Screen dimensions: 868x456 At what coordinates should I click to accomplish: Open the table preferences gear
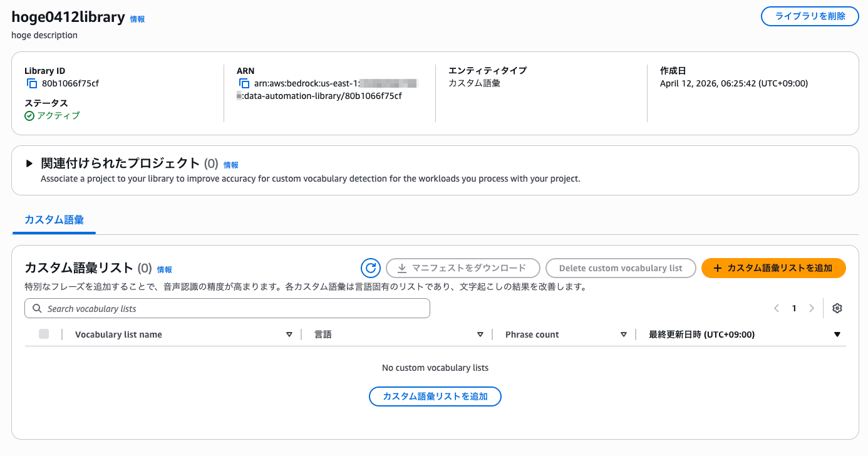[837, 308]
